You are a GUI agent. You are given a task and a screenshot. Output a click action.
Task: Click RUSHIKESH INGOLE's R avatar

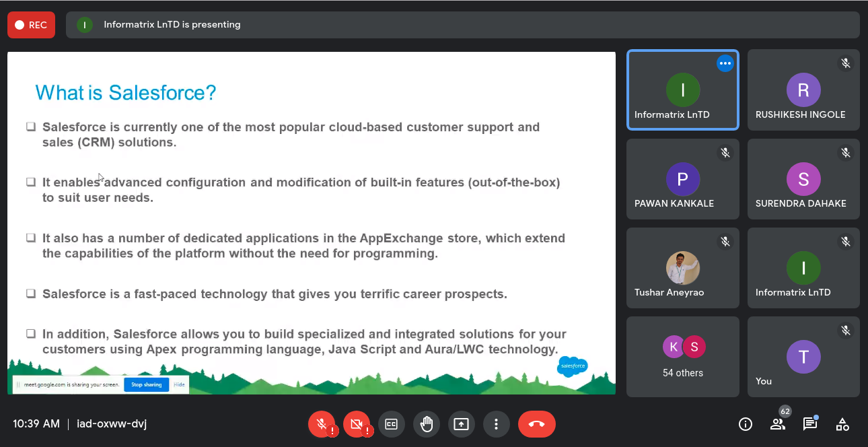(x=803, y=90)
